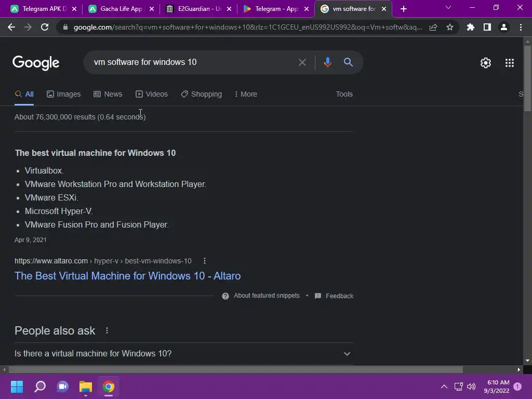Click the Chrome taskbar icon

tap(109, 387)
